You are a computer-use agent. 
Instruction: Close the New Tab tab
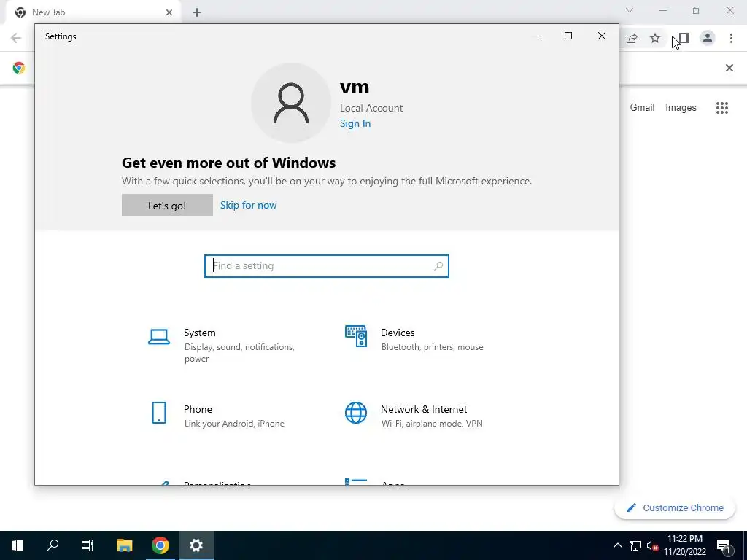tap(169, 12)
